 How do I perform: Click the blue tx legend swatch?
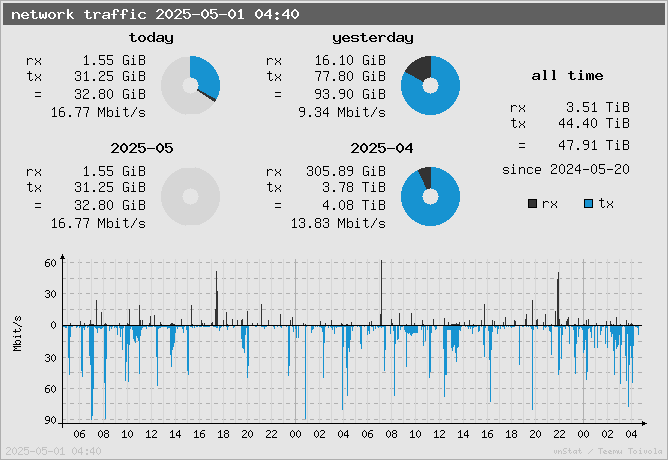point(588,204)
